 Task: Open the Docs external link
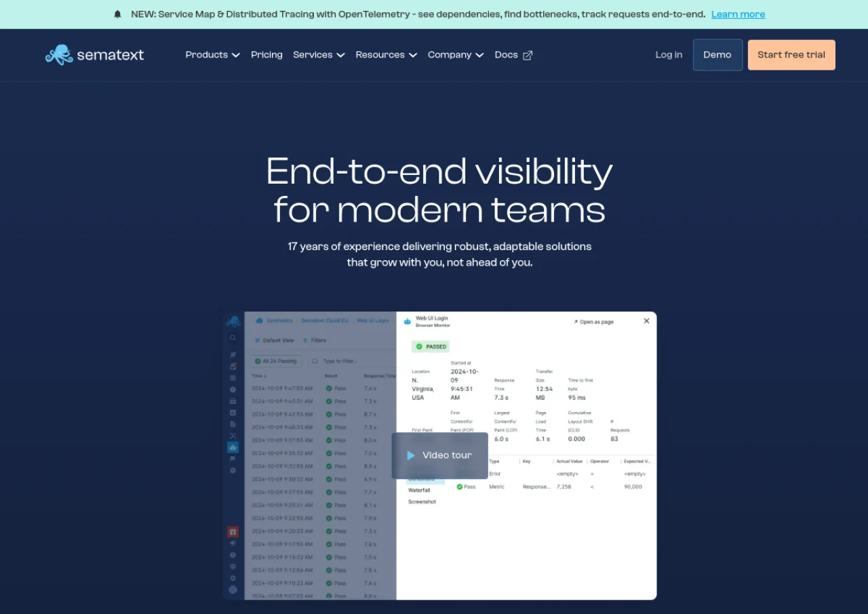tap(513, 55)
